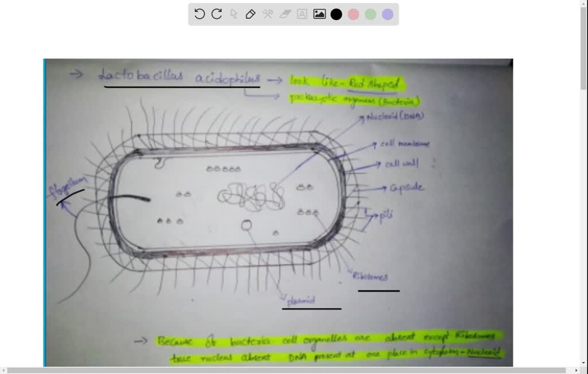Open the text tool options
Image resolution: width=588 pixels, height=374 pixels.
301,14
